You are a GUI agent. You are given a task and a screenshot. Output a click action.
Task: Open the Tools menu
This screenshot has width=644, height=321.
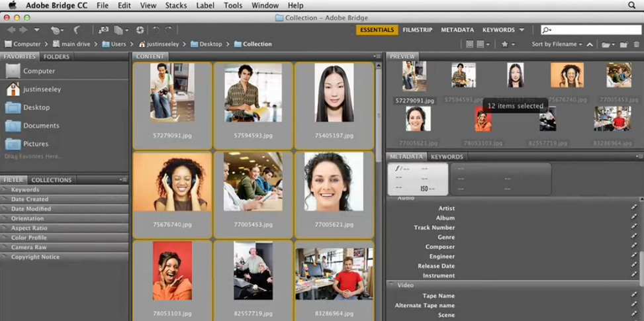233,5
